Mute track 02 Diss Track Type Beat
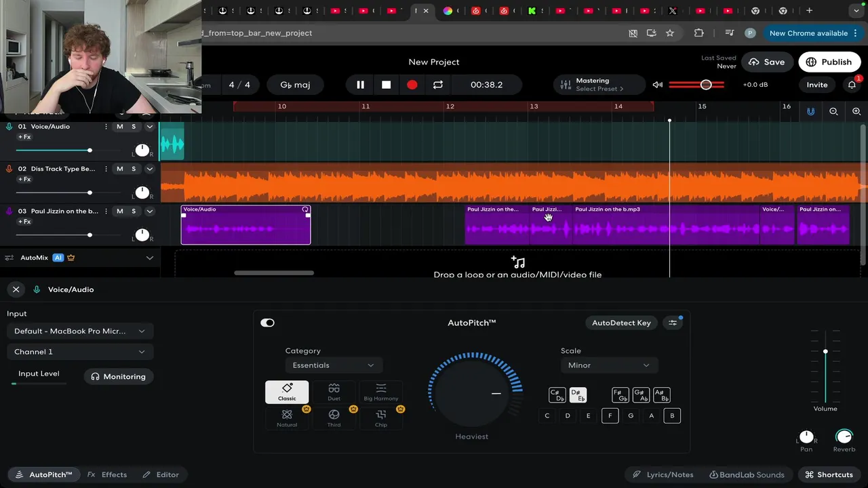868x488 pixels. point(120,169)
